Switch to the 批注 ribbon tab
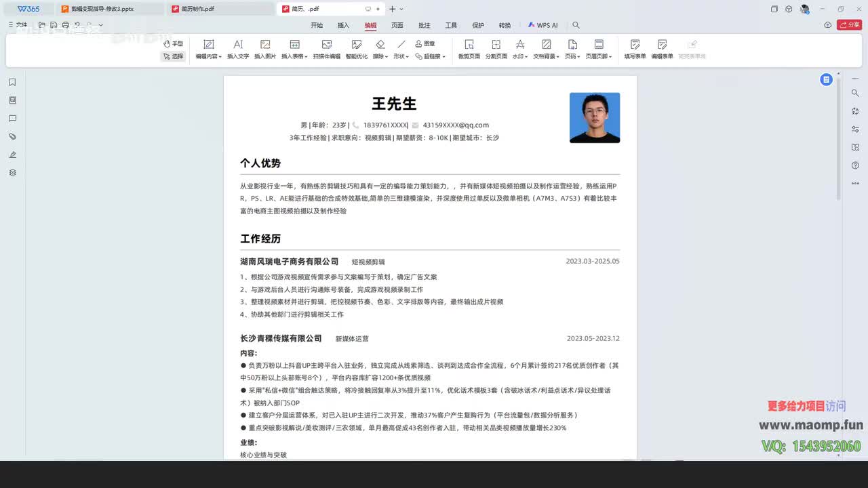This screenshot has width=868, height=488. pyautogui.click(x=425, y=25)
